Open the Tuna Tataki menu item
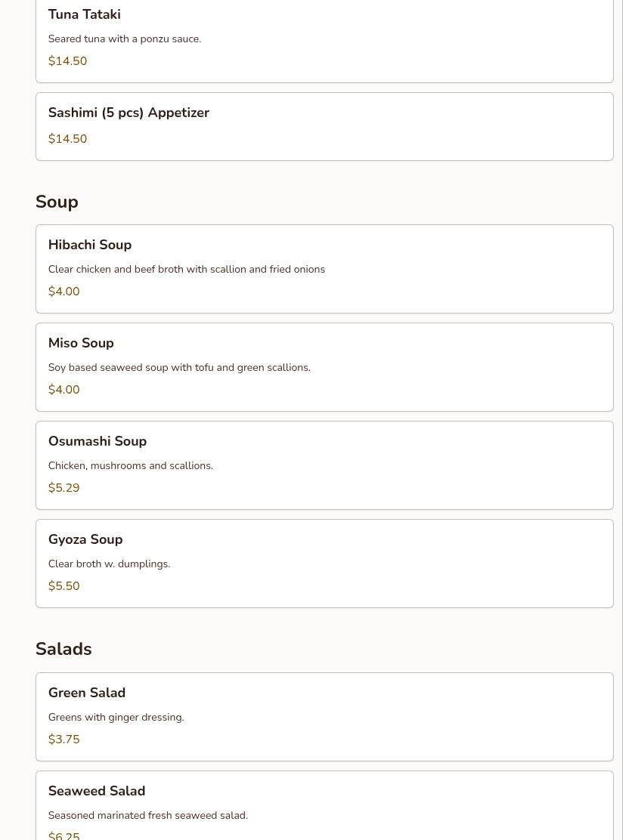Screen dimensions: 638x840 84,14
